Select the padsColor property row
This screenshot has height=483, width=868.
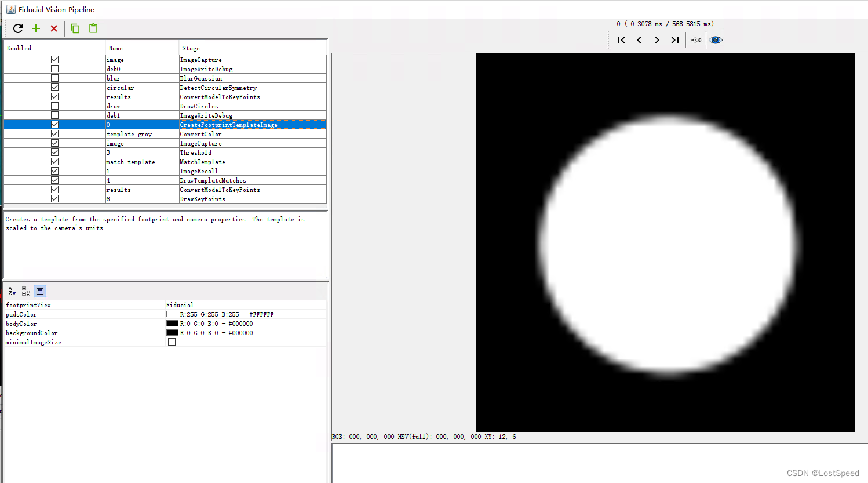tap(165, 314)
